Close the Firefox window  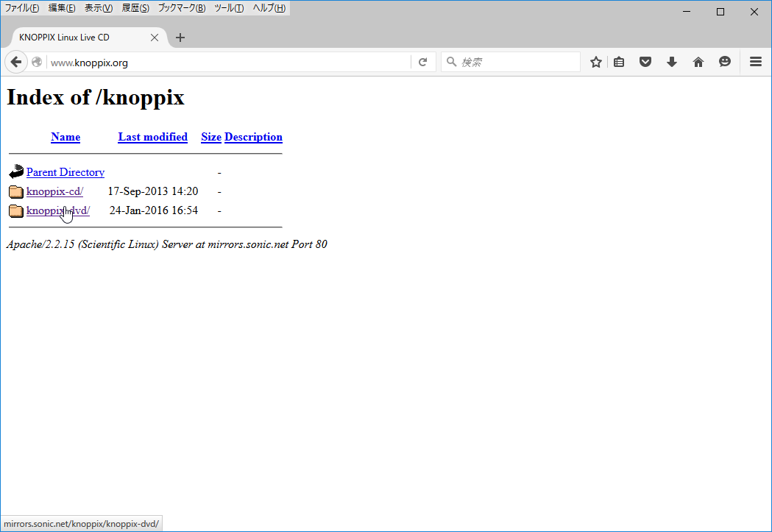(x=754, y=11)
